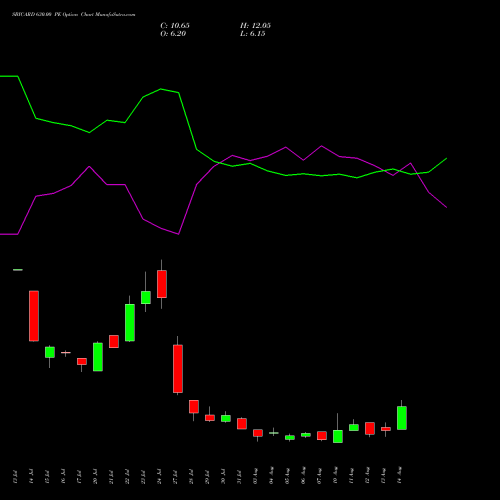Click the 14 Jul date label
Viewport: 500px width, 500px height.
tap(31, 477)
